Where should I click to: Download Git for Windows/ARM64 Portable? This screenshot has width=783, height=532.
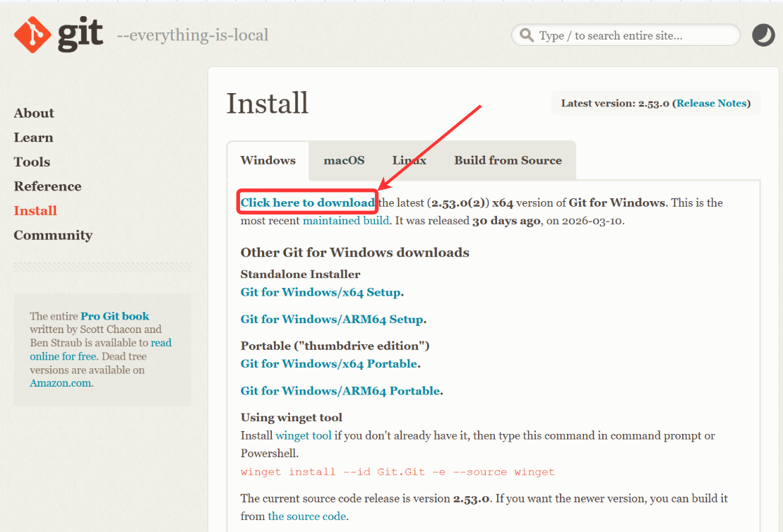tap(340, 391)
